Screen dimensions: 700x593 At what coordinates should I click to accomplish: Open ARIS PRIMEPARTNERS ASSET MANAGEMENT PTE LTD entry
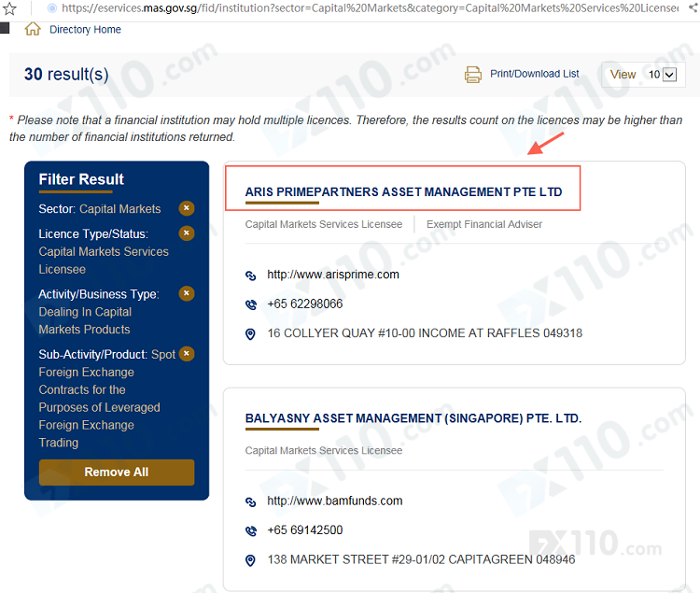coord(403,192)
